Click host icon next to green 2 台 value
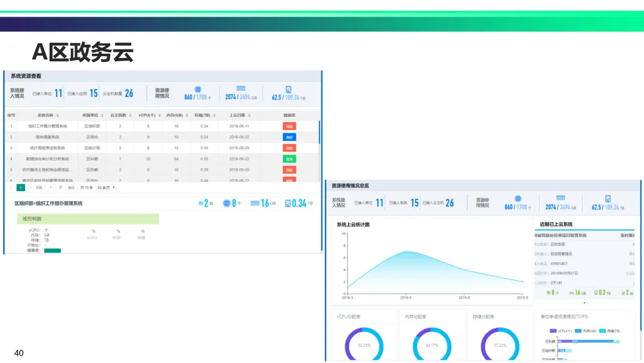This screenshot has width=644, height=363. click(623, 293)
